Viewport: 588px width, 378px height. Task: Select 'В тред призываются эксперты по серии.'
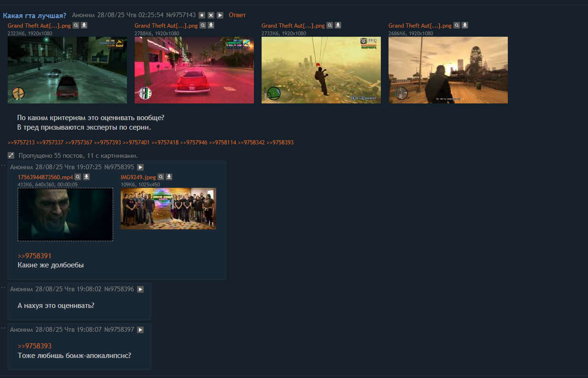coord(84,128)
